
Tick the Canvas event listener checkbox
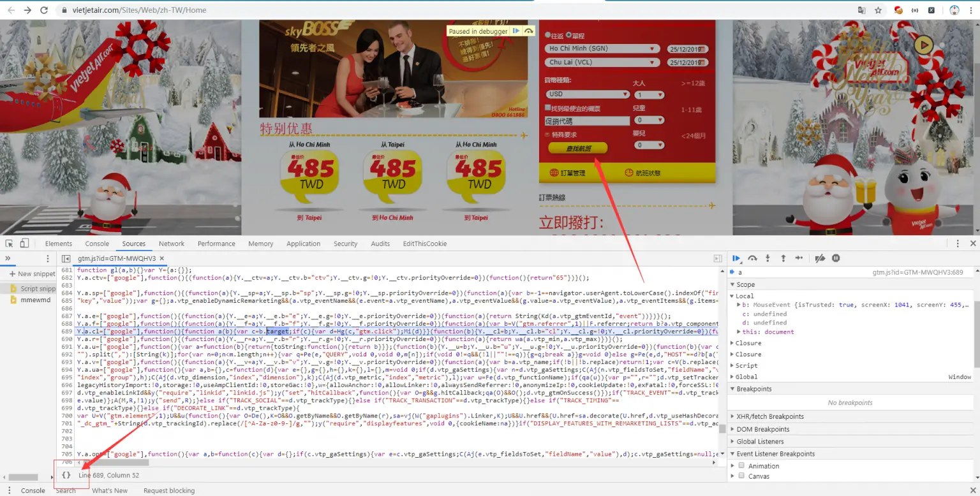[741, 476]
